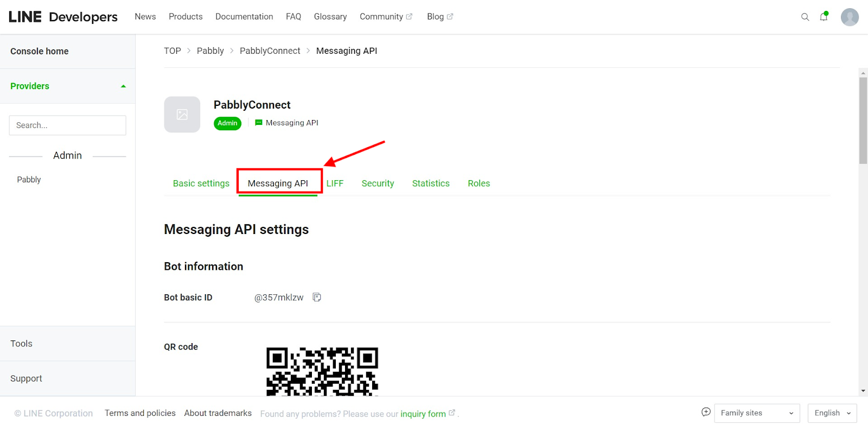This screenshot has height=430, width=868.
Task: Open News in the top navigation
Action: coord(145,17)
